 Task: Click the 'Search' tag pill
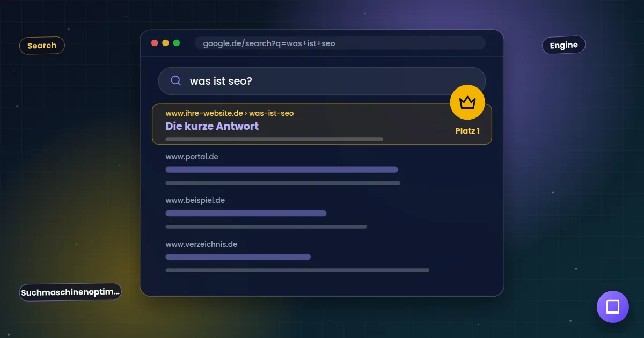click(x=42, y=46)
